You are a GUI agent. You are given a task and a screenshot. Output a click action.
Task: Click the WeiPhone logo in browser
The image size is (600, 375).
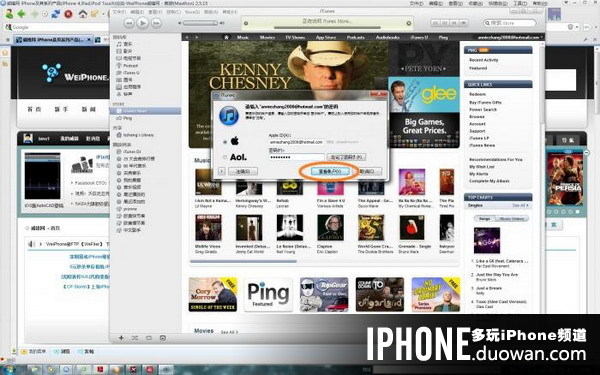pos(75,74)
